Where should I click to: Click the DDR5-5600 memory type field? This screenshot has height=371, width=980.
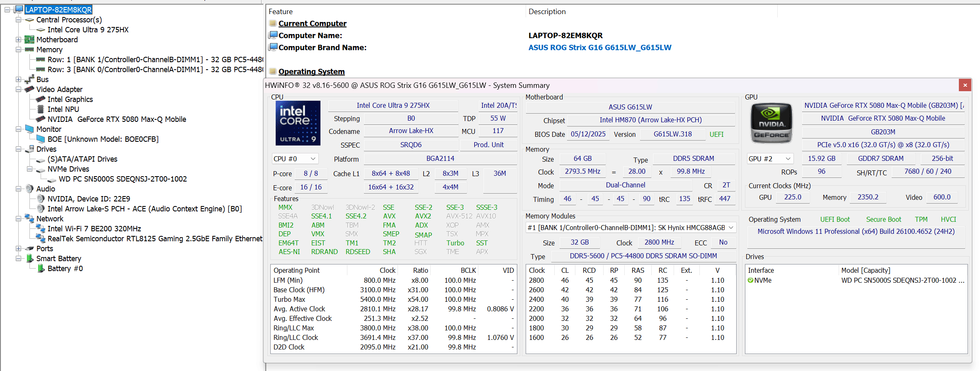pos(643,256)
